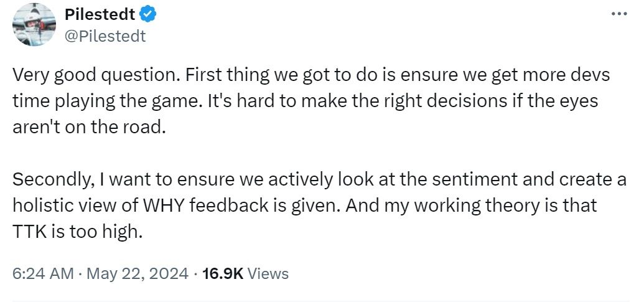Click the Views label
The width and height of the screenshot is (644, 302).
[x=268, y=273]
